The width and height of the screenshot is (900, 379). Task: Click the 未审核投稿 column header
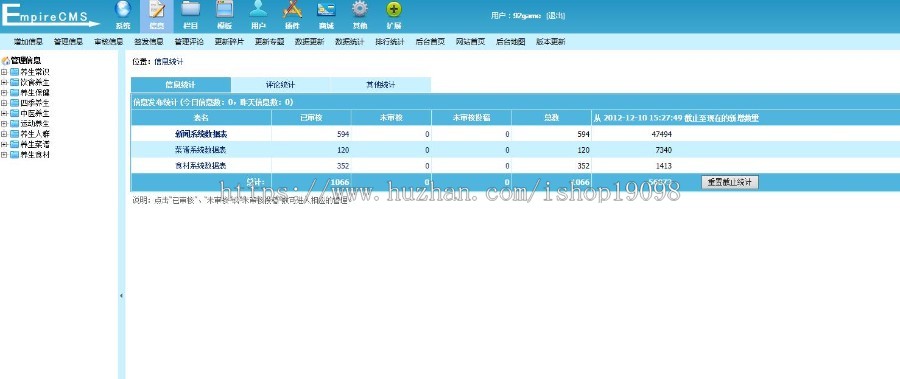click(x=471, y=118)
